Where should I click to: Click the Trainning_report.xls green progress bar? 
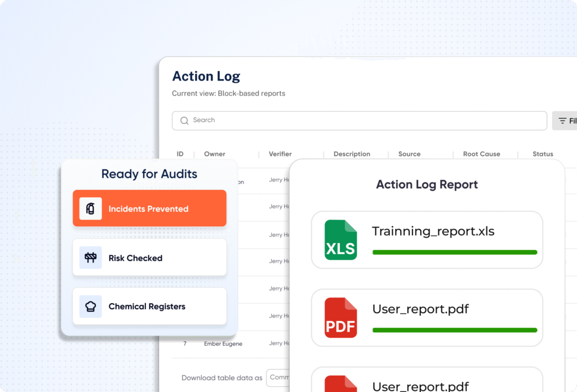[454, 252]
